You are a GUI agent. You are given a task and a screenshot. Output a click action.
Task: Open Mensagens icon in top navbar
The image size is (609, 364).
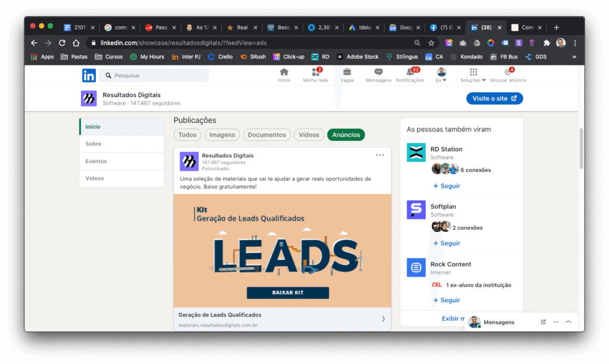(378, 75)
